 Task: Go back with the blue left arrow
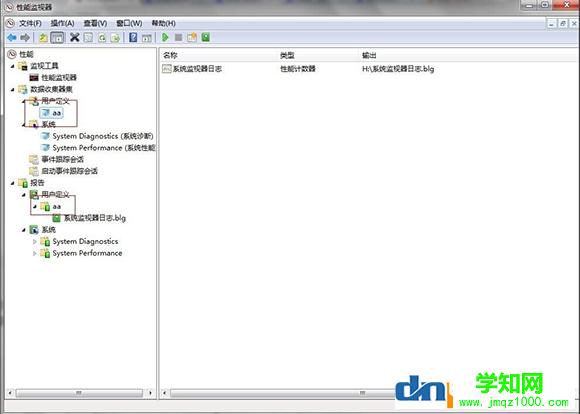[12, 37]
